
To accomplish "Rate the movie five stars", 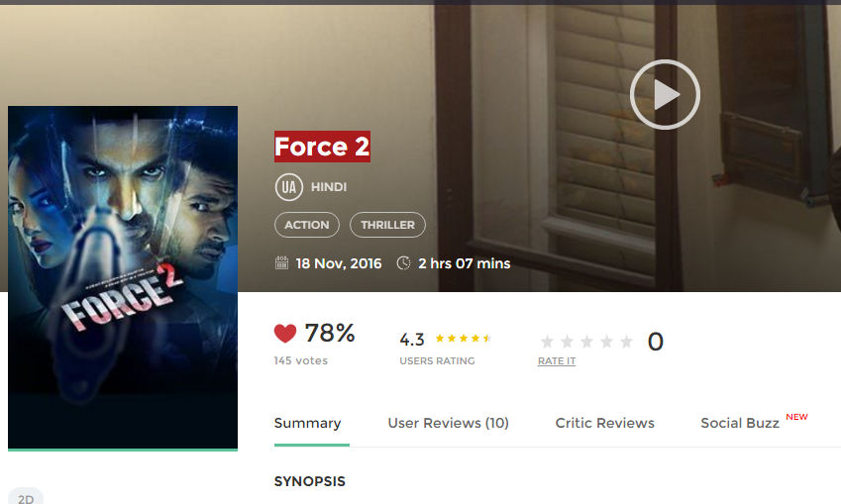I will coord(626,342).
